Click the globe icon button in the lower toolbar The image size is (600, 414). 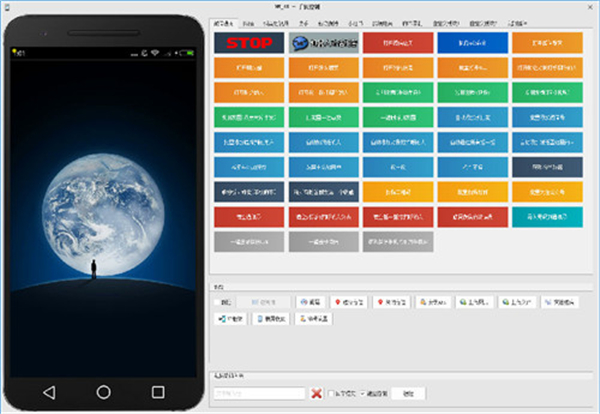[313, 300]
